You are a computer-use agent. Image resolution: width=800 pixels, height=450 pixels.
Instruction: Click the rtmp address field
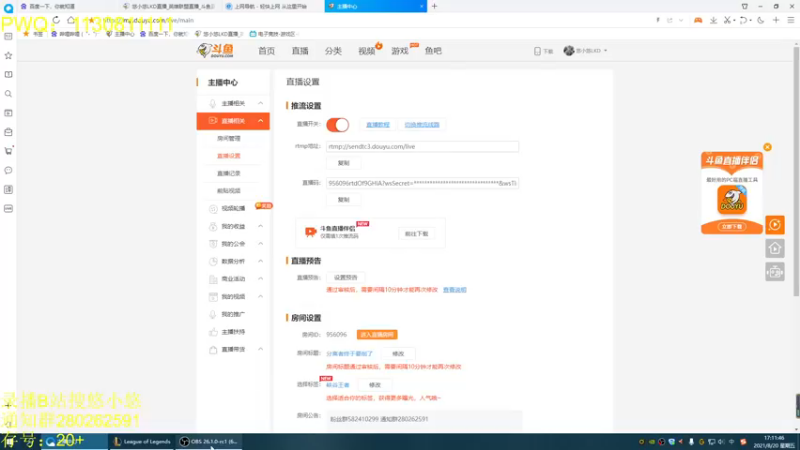[422, 146]
